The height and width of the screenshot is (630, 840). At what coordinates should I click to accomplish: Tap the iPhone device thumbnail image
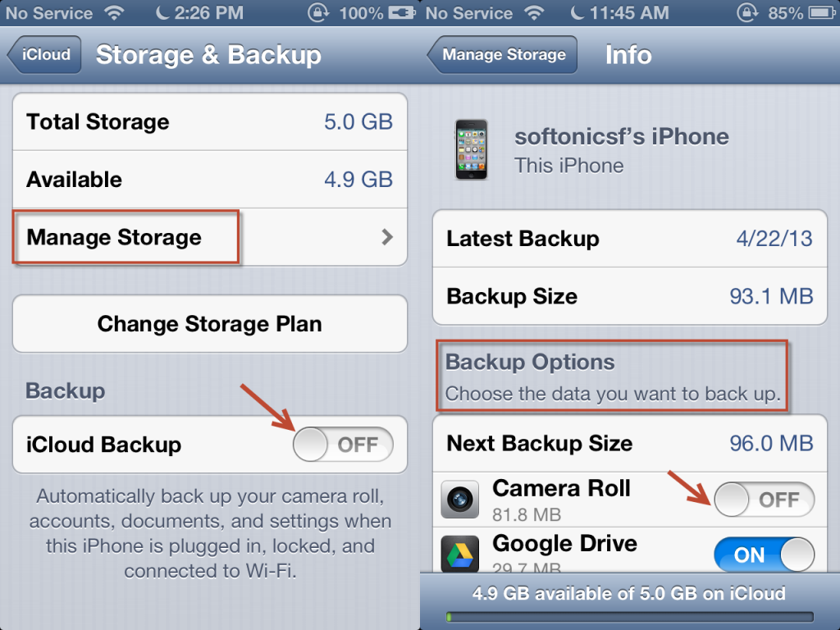coord(471,150)
